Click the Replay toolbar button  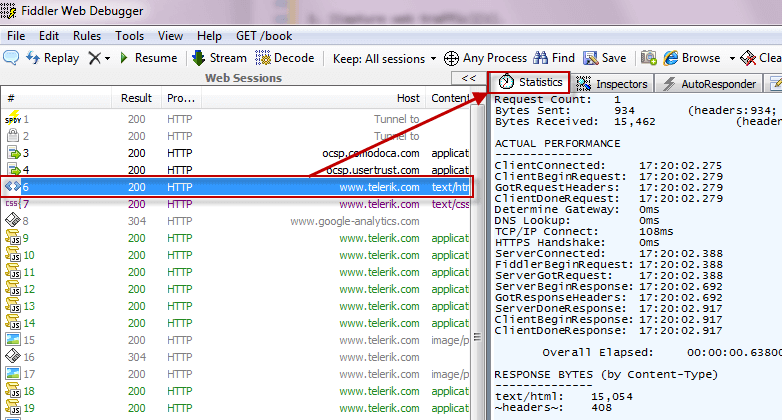coord(52,58)
